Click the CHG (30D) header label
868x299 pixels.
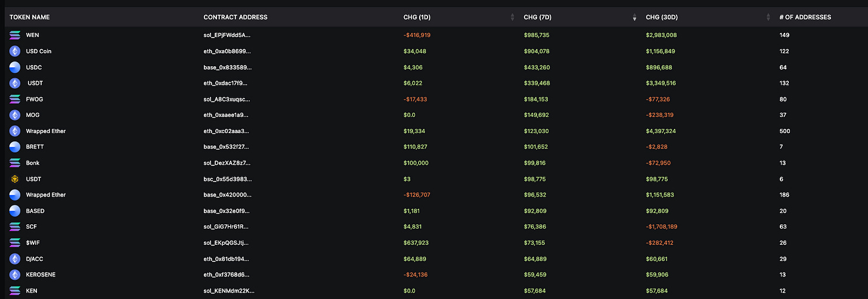click(x=662, y=17)
